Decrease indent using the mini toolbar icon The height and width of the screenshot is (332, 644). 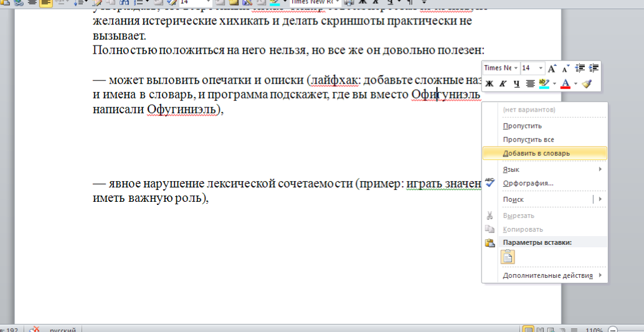pyautogui.click(x=580, y=68)
